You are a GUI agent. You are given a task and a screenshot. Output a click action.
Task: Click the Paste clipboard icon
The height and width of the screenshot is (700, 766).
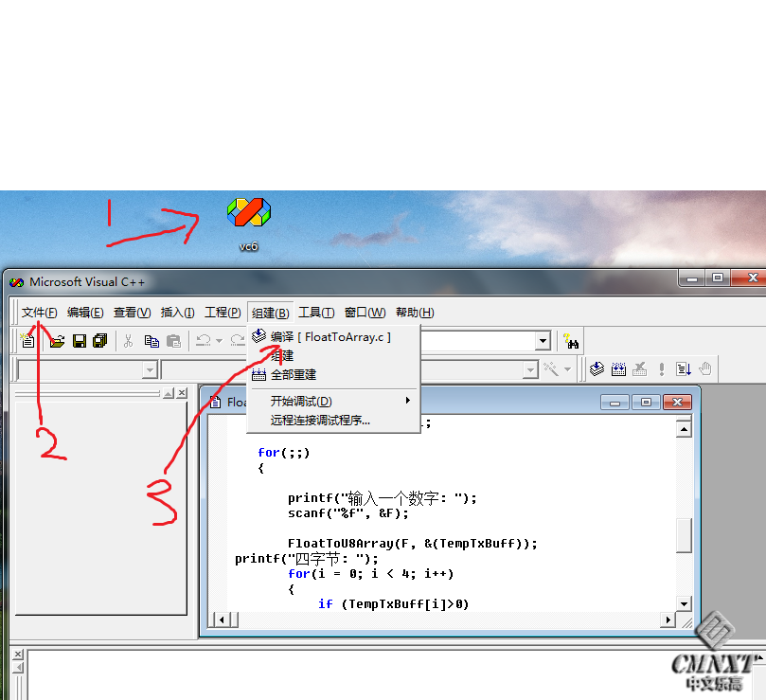click(173, 341)
